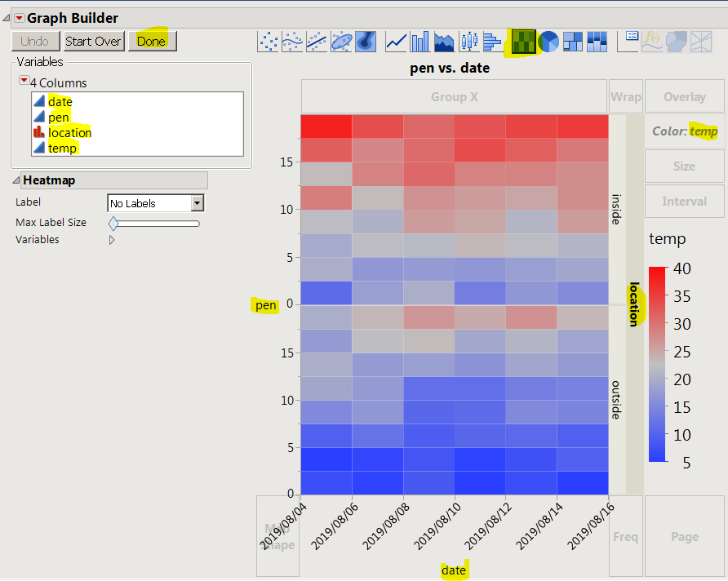Select the Mosaic plot element

pos(597,42)
